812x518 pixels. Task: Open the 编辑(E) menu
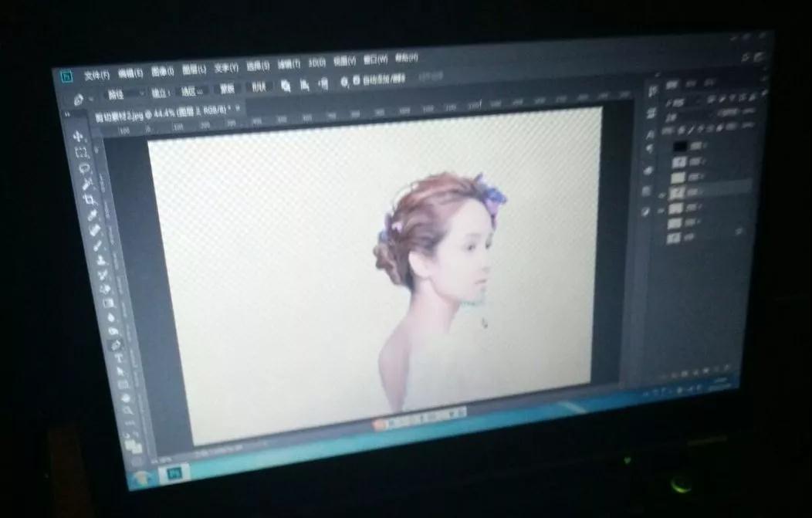click(x=130, y=73)
